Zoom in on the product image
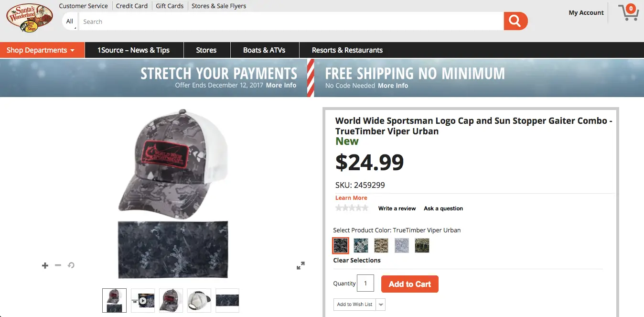The height and width of the screenshot is (317, 644). click(x=45, y=265)
